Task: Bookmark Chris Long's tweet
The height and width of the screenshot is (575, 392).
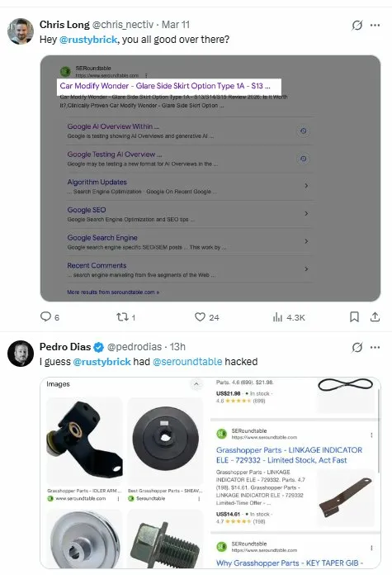Action: click(x=354, y=317)
